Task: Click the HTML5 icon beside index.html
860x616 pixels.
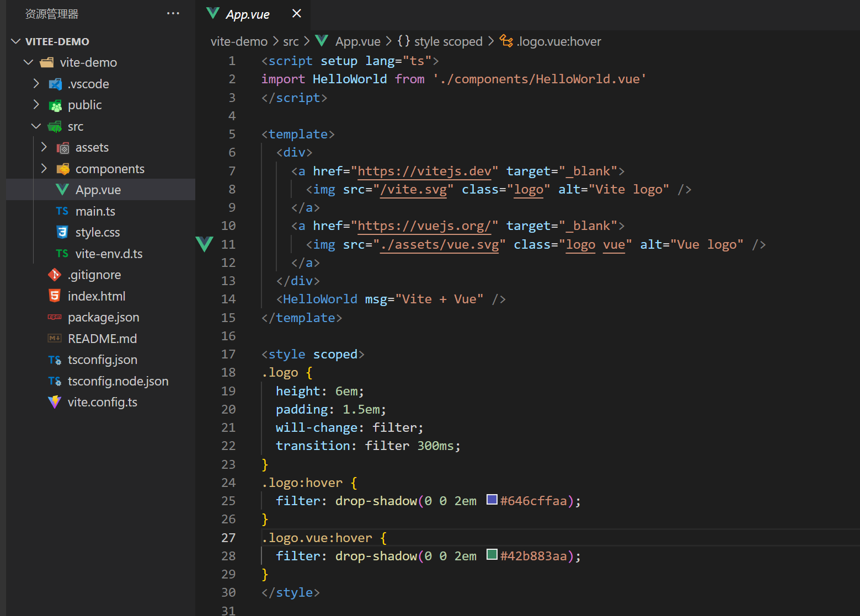Action: pyautogui.click(x=55, y=296)
